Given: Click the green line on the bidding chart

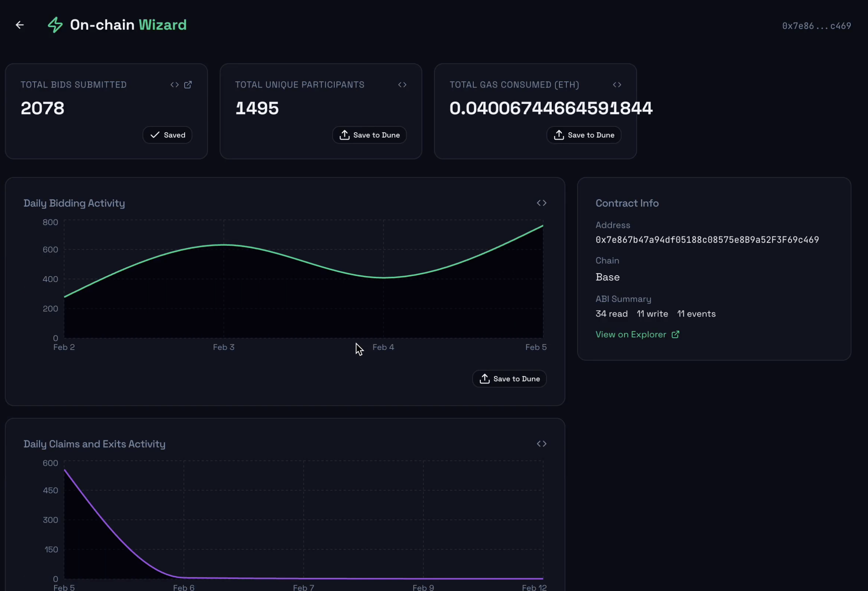Looking at the screenshot, I should 224,246.
